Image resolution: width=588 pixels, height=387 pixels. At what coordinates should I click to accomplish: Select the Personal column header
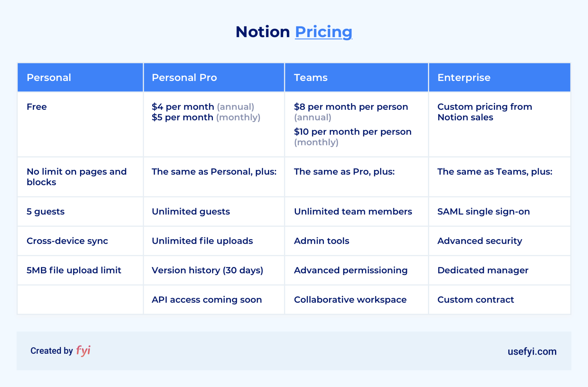click(80, 77)
